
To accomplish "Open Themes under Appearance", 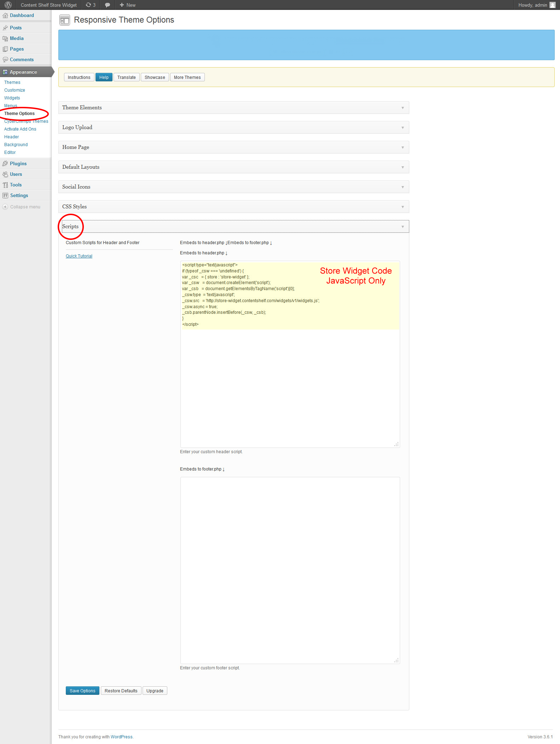I will (x=12, y=82).
